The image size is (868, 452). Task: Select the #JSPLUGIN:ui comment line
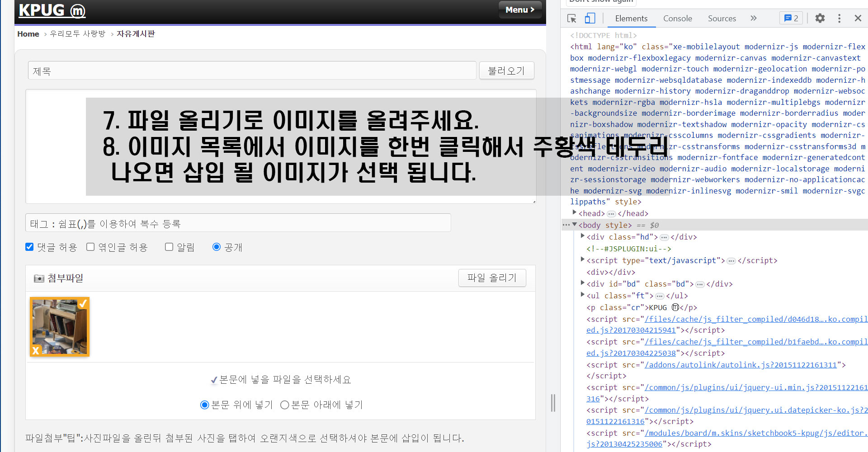tap(629, 249)
